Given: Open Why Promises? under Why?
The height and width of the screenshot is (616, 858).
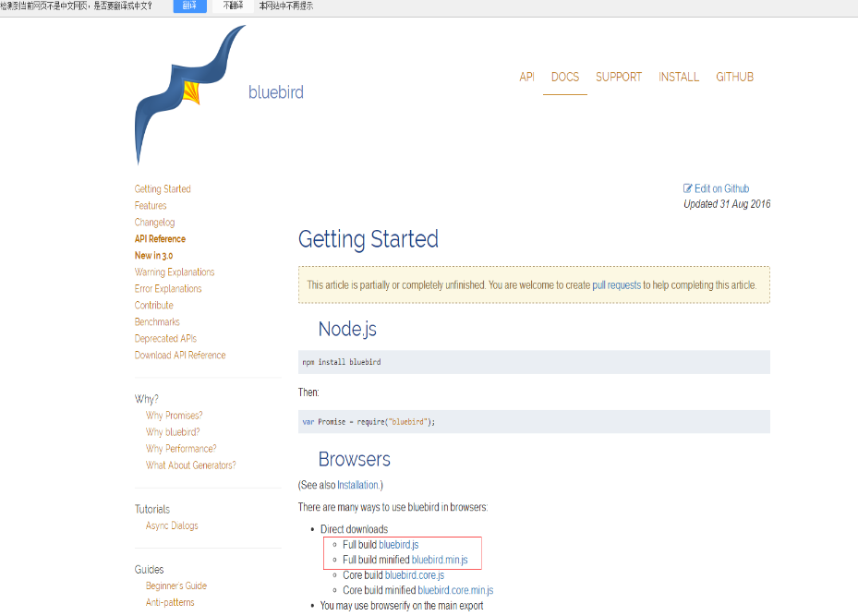Looking at the screenshot, I should (174, 416).
